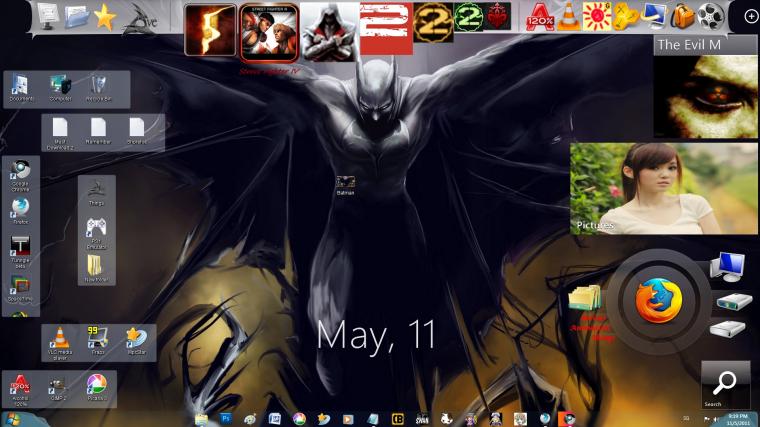The image size is (760, 427).
Task: Open the Recycle Bin on desktop
Action: tap(98, 88)
